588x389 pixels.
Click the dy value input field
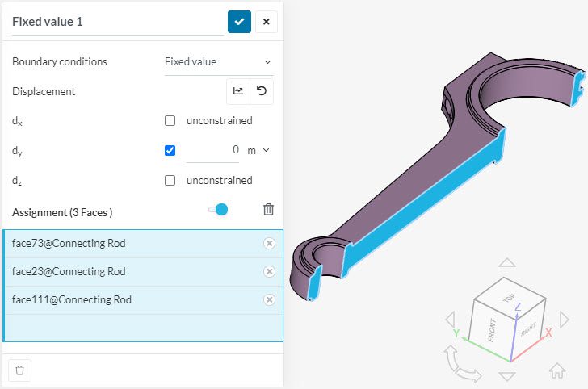click(212, 150)
